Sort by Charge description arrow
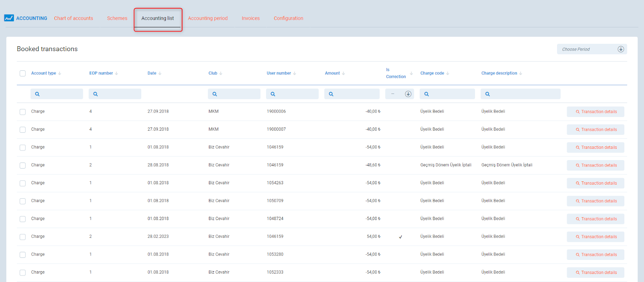 click(520, 74)
